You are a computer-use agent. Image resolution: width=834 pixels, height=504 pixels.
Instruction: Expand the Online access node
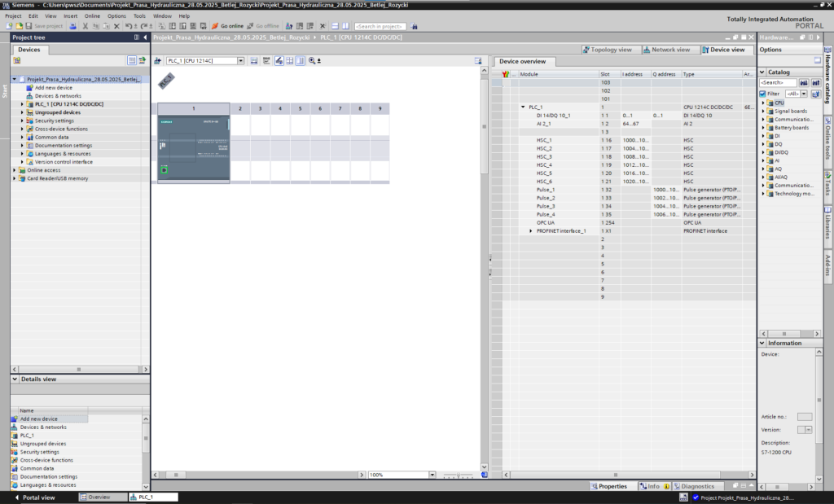(15, 170)
